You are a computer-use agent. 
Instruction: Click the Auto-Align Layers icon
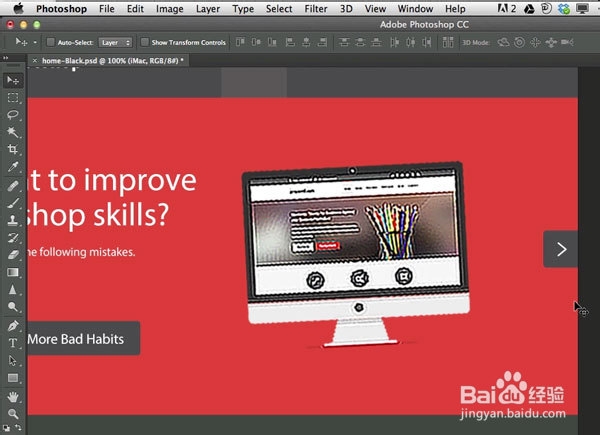click(448, 42)
